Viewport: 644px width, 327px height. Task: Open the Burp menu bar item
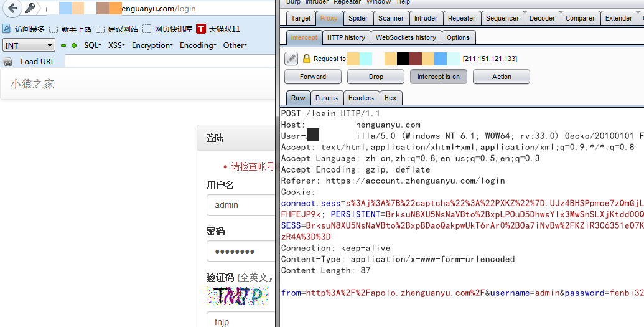pos(293,2)
